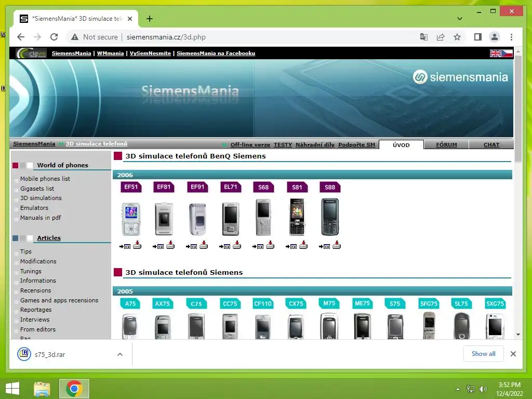Show hidden system tray icons

pos(458,389)
